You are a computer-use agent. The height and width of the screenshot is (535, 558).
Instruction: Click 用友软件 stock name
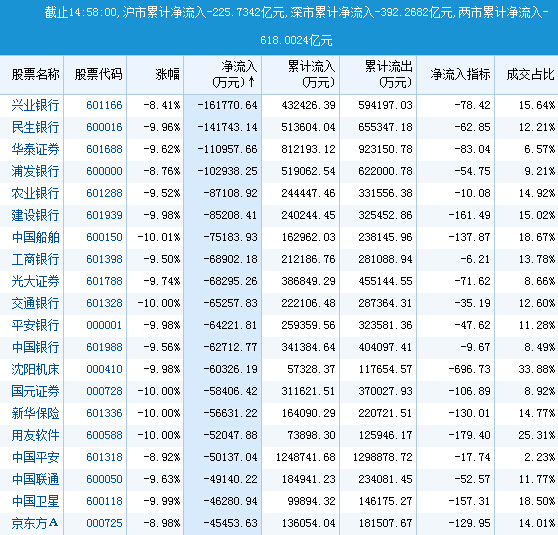click(35, 435)
